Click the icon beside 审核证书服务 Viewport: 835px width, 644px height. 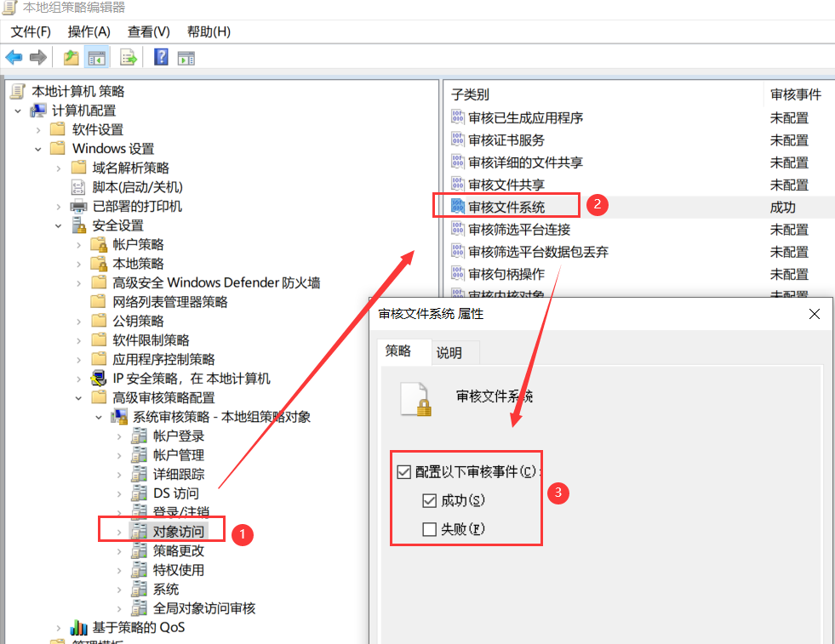coord(457,140)
